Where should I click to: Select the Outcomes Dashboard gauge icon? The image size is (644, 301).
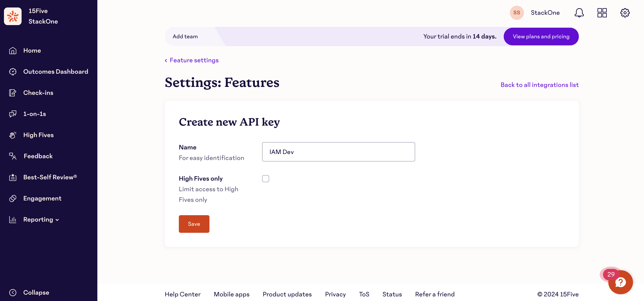coord(13,72)
